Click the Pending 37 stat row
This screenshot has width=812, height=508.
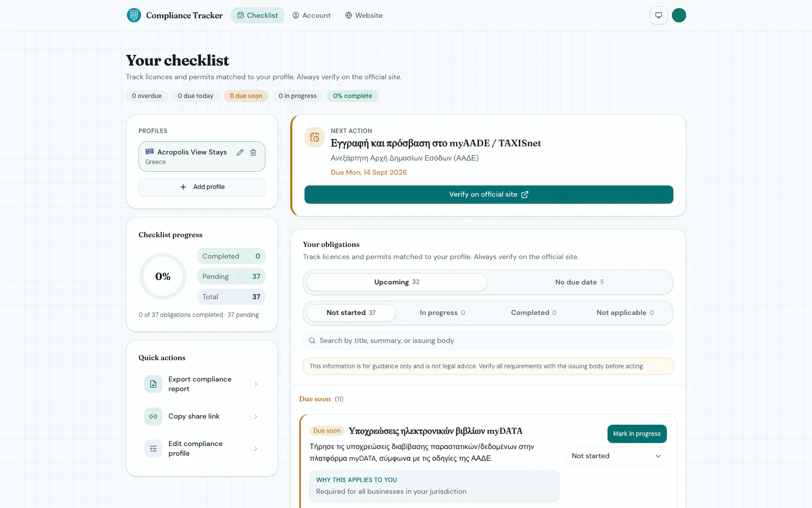pyautogui.click(x=231, y=276)
